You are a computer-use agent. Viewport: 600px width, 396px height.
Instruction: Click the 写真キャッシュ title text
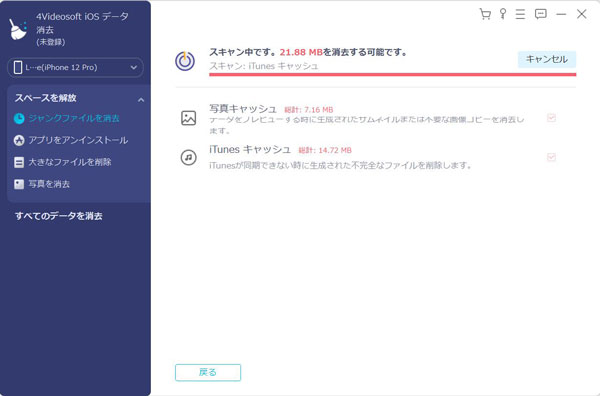(x=243, y=109)
